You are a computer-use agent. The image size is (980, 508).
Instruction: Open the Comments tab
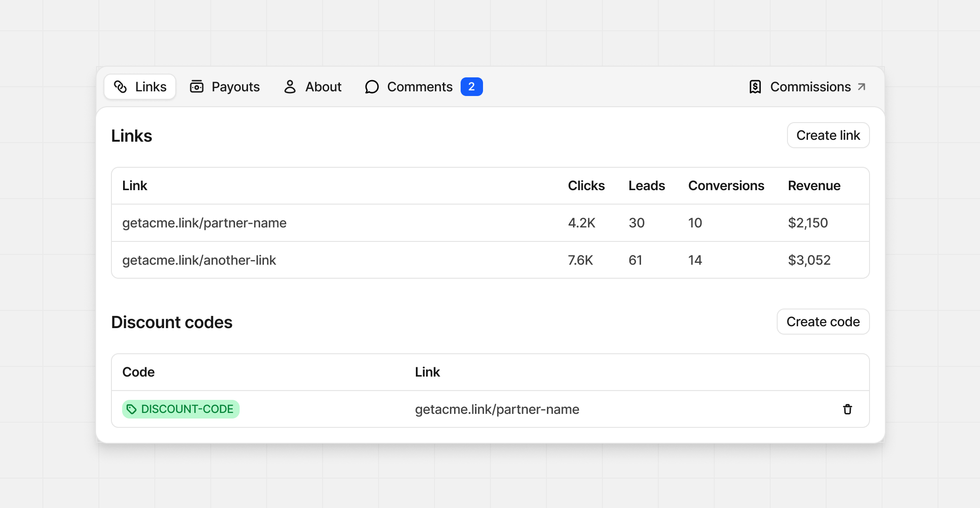pos(420,87)
